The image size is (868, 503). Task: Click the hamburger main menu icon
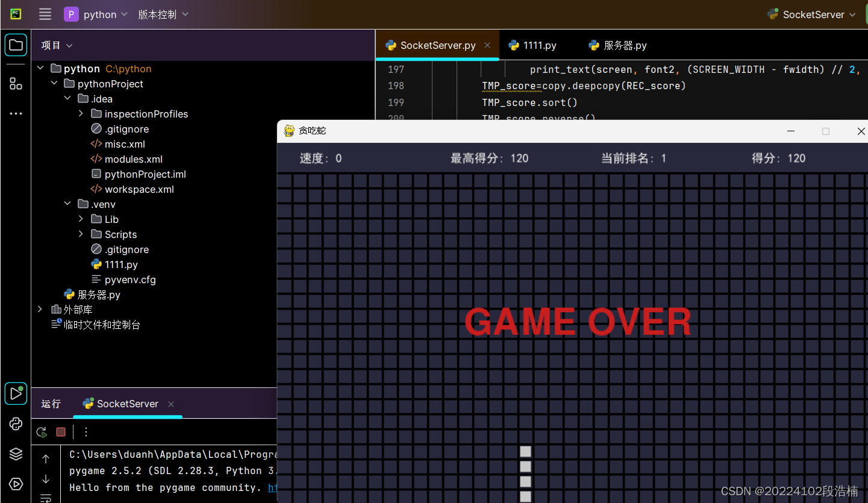tap(45, 14)
